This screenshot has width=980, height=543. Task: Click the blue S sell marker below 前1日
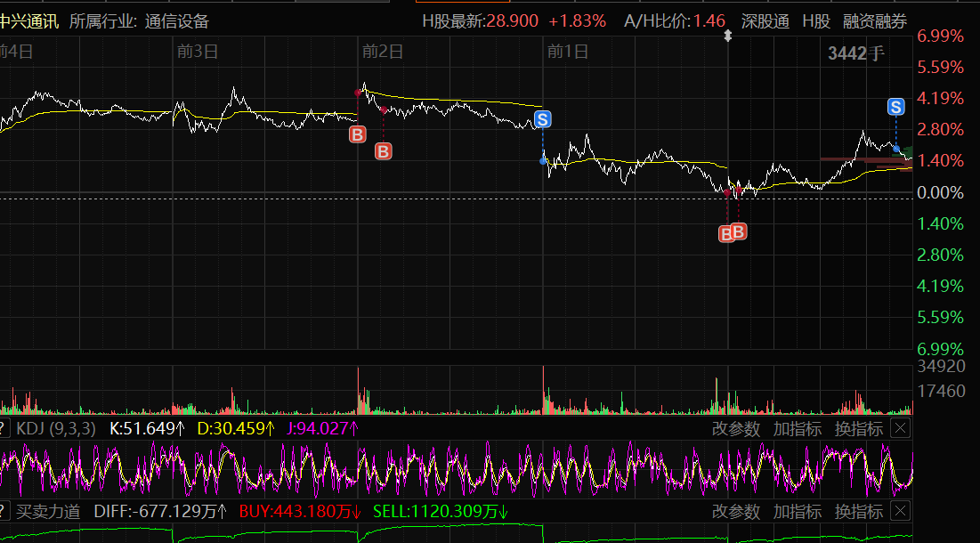543,118
